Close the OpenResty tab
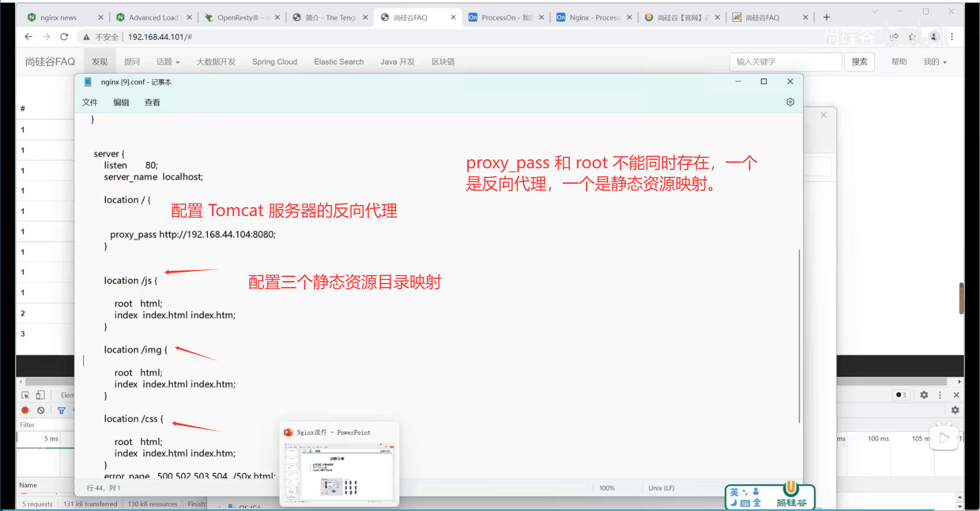Viewport: 980px width, 511px height. click(x=277, y=18)
